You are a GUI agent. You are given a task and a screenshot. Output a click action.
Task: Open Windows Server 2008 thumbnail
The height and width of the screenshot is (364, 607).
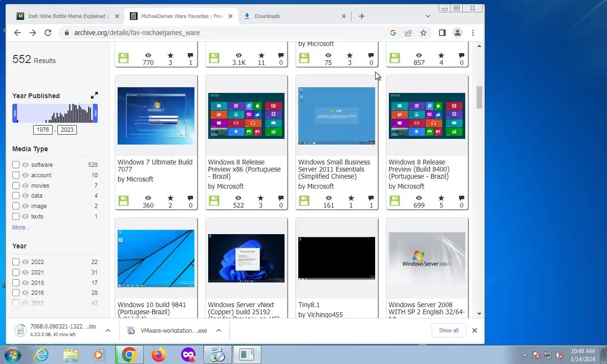tap(427, 258)
